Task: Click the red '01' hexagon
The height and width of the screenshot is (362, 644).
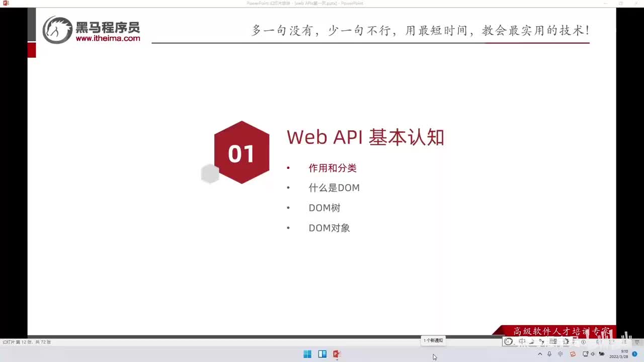Action: tap(242, 153)
